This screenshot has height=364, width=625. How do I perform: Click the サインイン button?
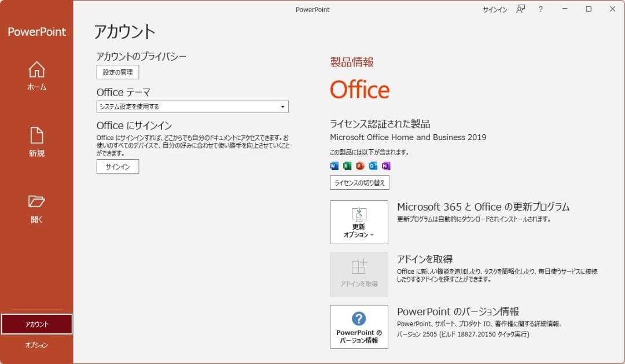click(x=117, y=167)
